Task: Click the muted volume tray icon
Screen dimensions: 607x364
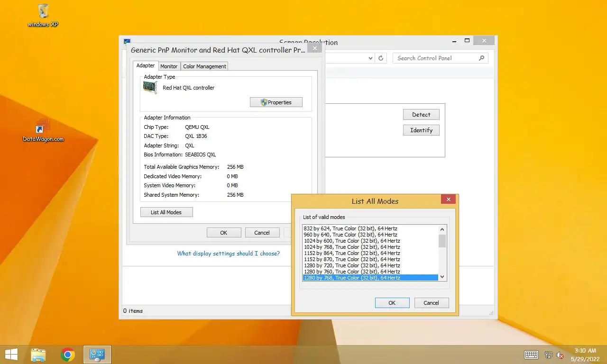Action: click(x=560, y=355)
